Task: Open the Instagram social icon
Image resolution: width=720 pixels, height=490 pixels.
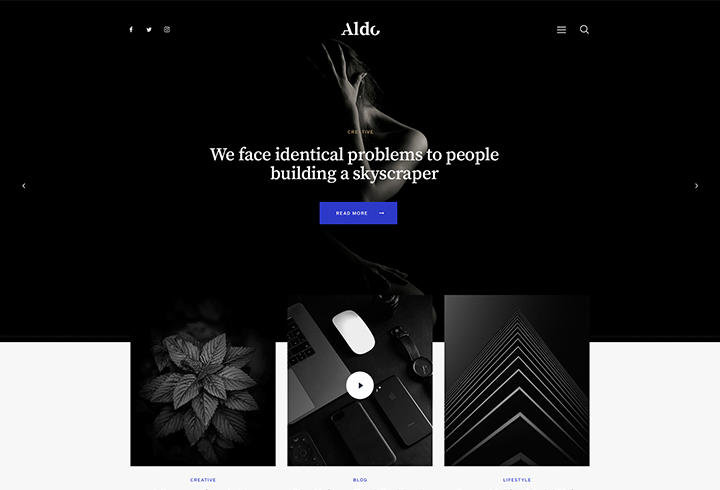Action: click(167, 29)
